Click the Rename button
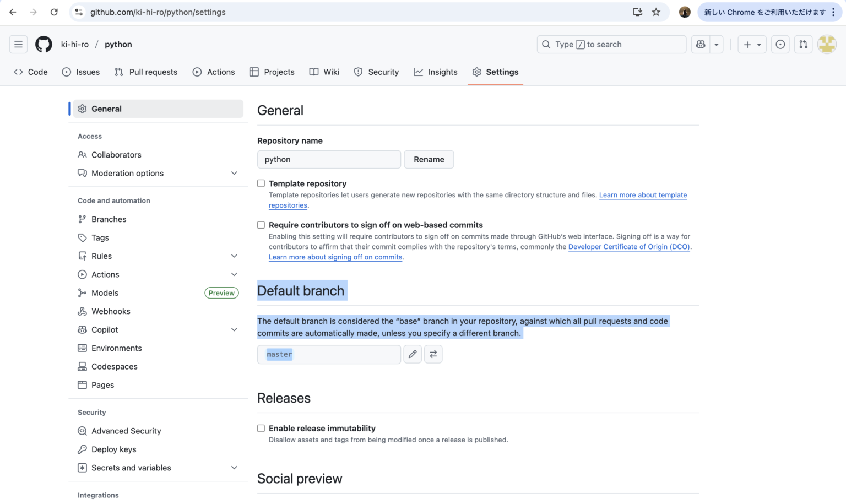The height and width of the screenshot is (504, 846). click(x=429, y=159)
